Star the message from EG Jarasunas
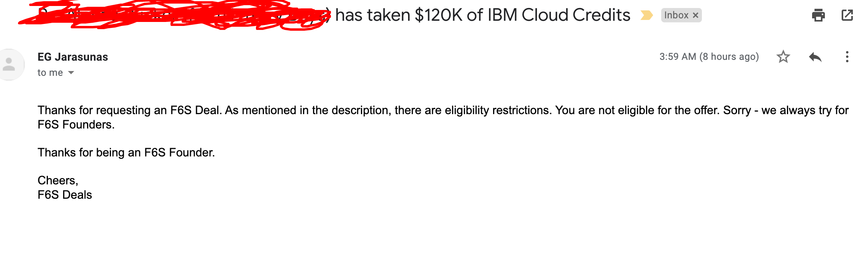868x257 pixels. coord(783,57)
